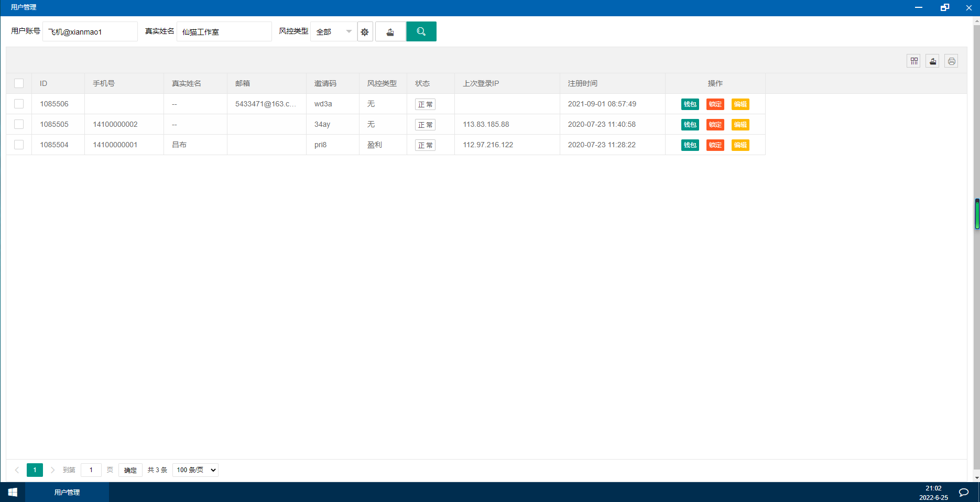Click the export icon button next to gear
The width and height of the screenshot is (980, 502).
390,31
